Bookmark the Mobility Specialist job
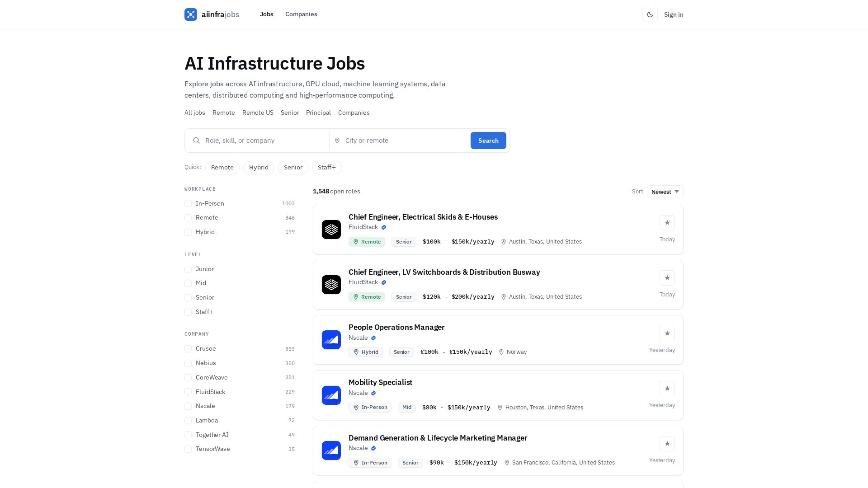Image resolution: width=868 pixels, height=488 pixels. pos(667,389)
